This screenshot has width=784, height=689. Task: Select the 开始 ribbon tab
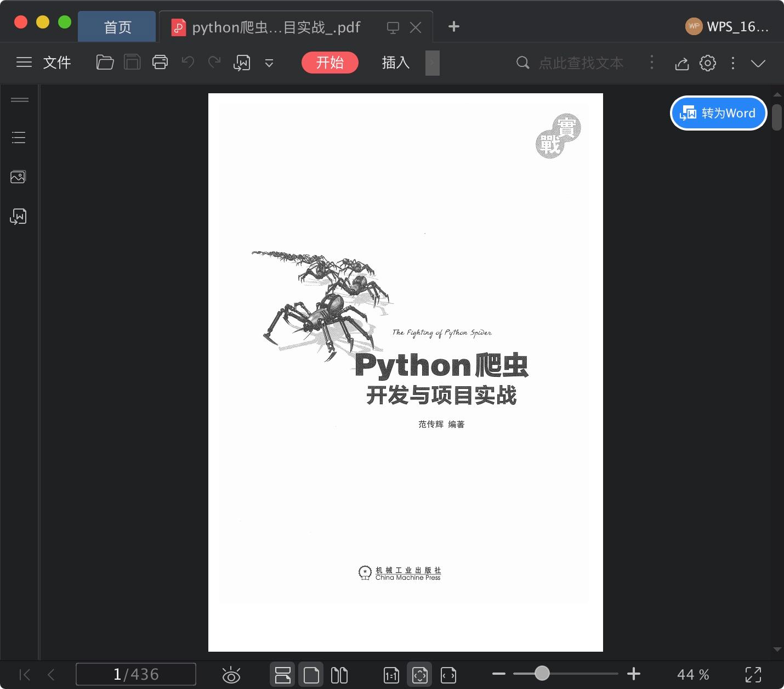pos(330,63)
